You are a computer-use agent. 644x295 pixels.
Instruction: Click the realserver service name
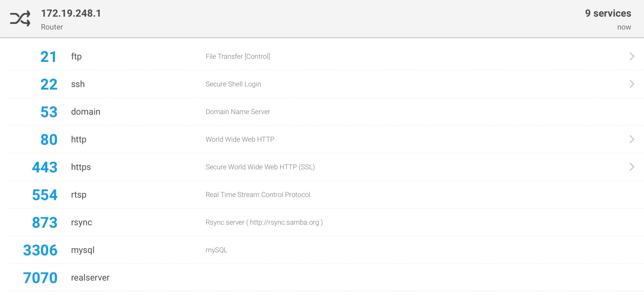point(90,278)
